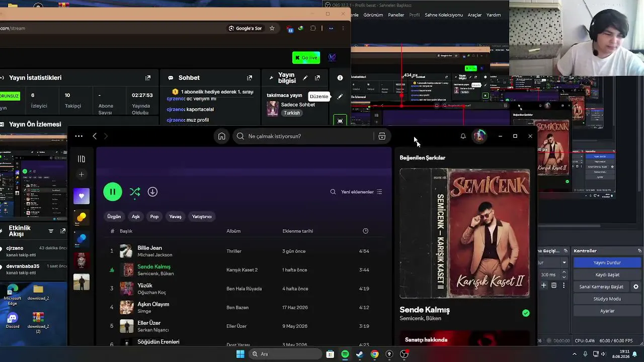Pop out the Etkinlik Akışı panel

(63, 231)
